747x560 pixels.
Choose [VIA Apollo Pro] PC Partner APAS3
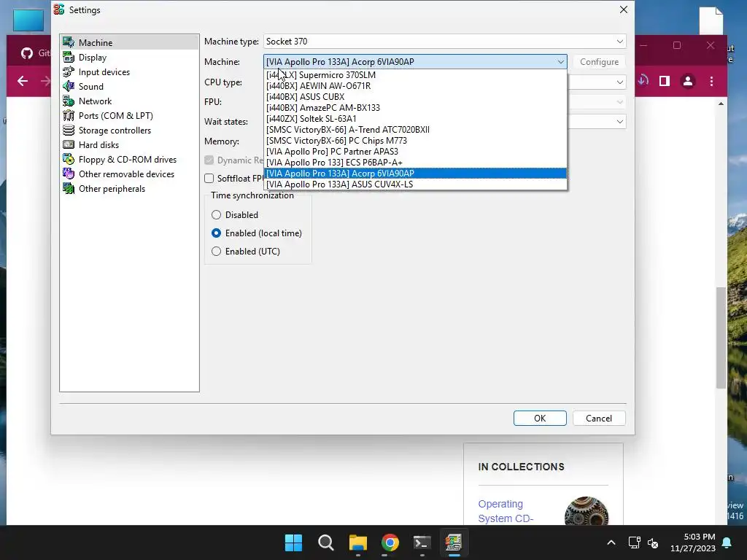[415, 152]
